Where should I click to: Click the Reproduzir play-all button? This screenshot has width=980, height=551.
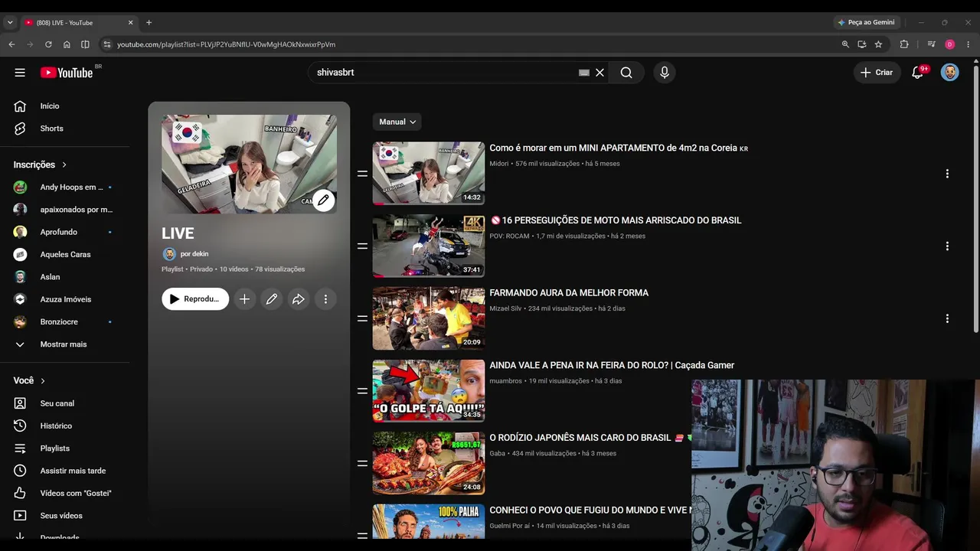[195, 299]
